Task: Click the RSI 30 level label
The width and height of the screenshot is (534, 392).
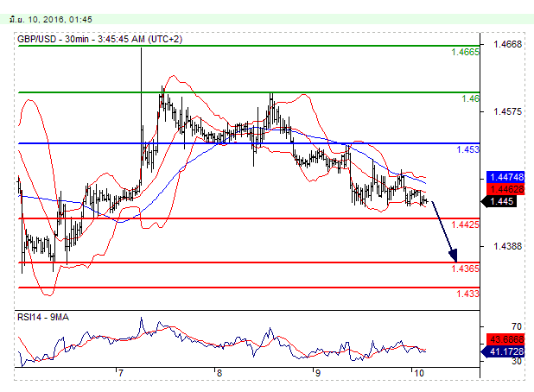Action: pos(517,362)
